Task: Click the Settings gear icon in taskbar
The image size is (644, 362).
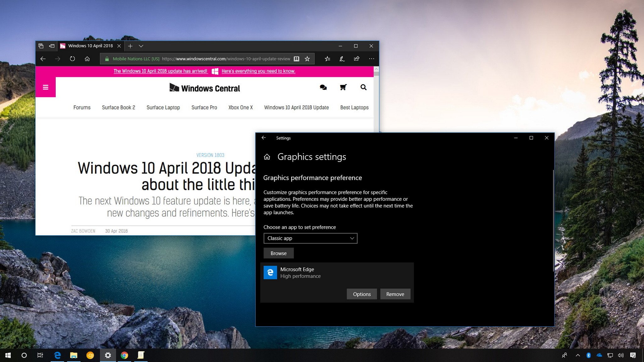Action: [108, 355]
